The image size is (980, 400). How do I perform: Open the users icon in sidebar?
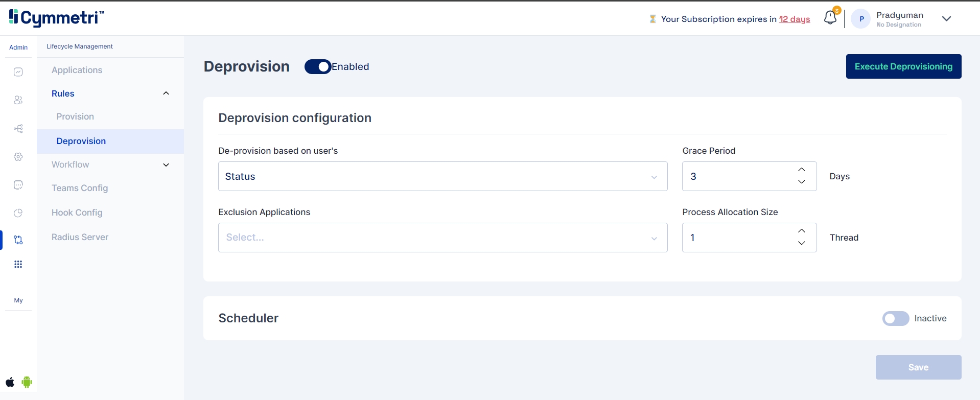coord(18,100)
